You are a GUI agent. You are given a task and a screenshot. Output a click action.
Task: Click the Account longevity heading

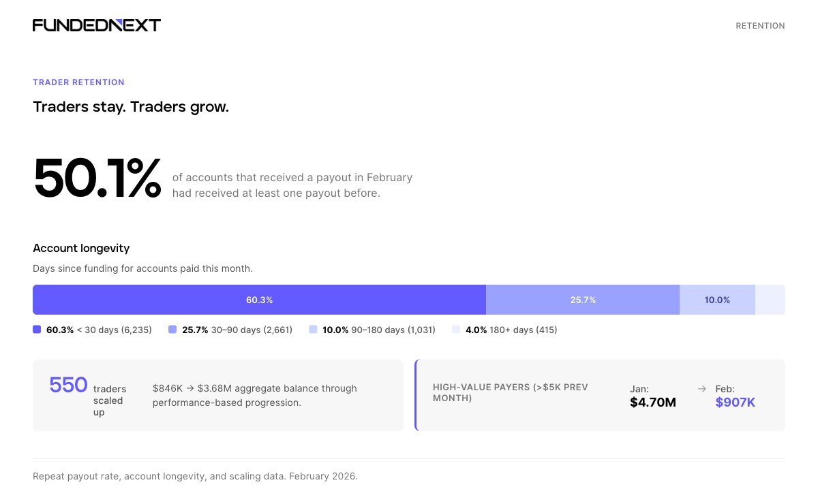(x=81, y=249)
